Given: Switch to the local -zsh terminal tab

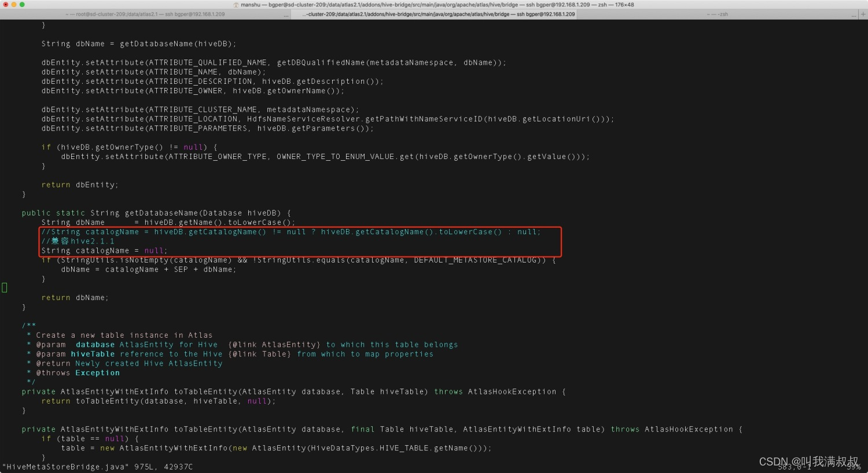Looking at the screenshot, I should click(x=718, y=14).
